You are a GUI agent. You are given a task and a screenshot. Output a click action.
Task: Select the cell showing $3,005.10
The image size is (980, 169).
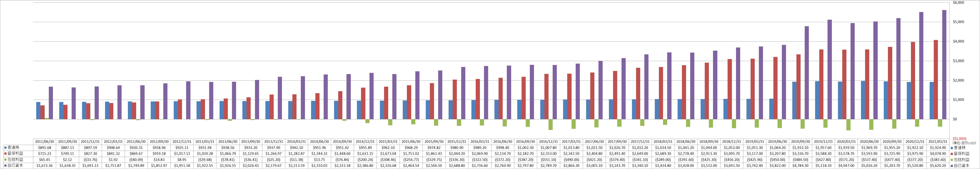coord(594,166)
